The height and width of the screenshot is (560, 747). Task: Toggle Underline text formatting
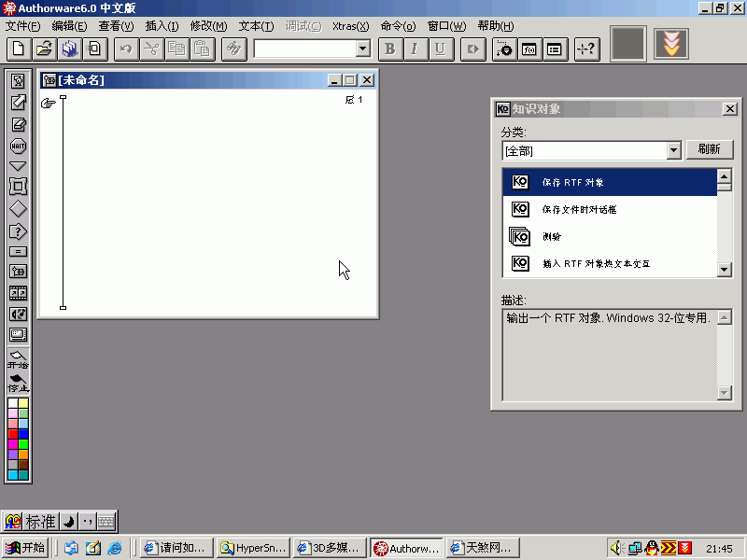point(440,49)
